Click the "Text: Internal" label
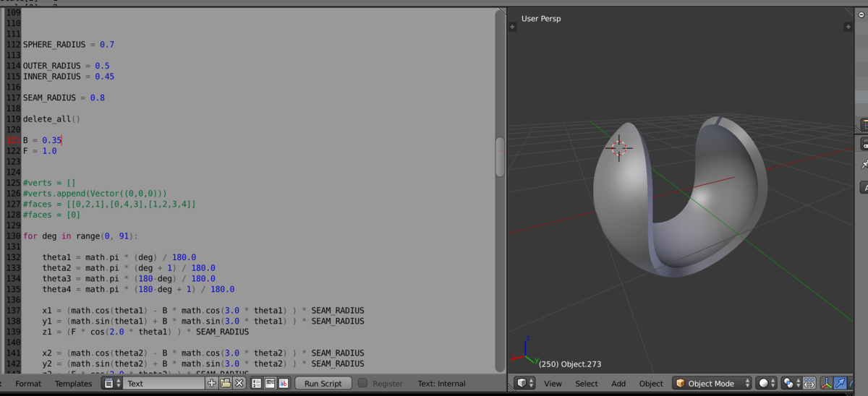 click(x=441, y=384)
